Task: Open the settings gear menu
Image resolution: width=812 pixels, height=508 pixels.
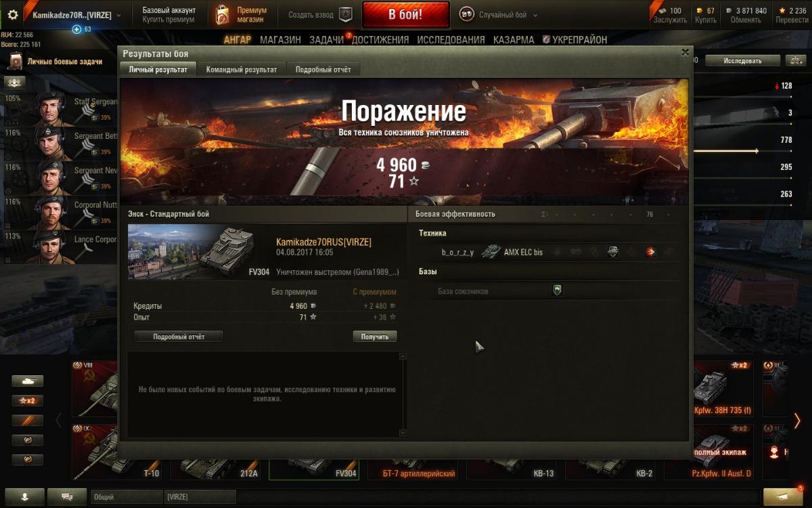Action: point(12,14)
